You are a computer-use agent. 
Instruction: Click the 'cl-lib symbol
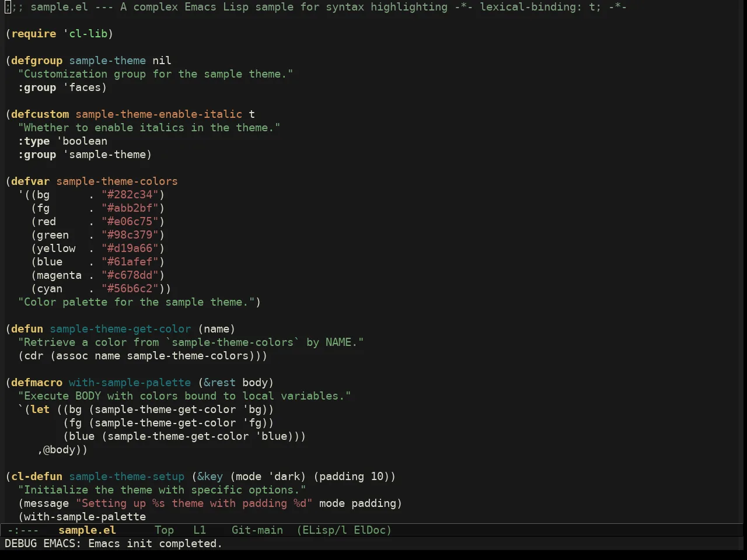(x=85, y=33)
